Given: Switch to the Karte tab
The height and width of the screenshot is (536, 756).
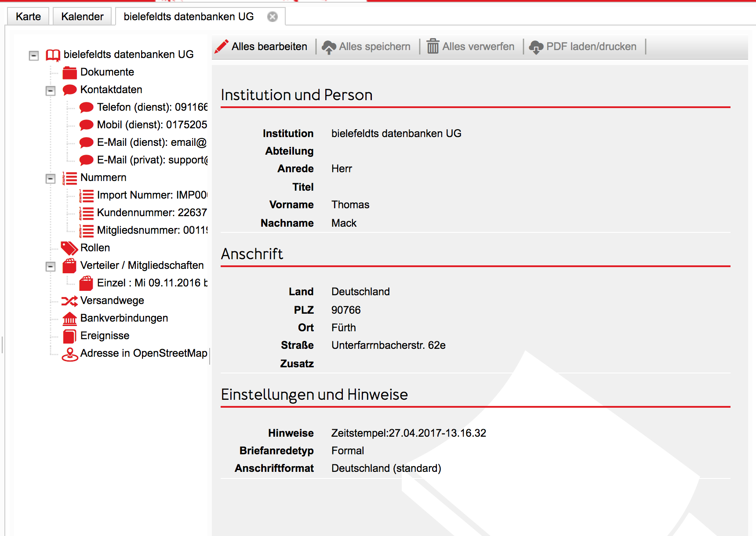Looking at the screenshot, I should click(x=28, y=16).
